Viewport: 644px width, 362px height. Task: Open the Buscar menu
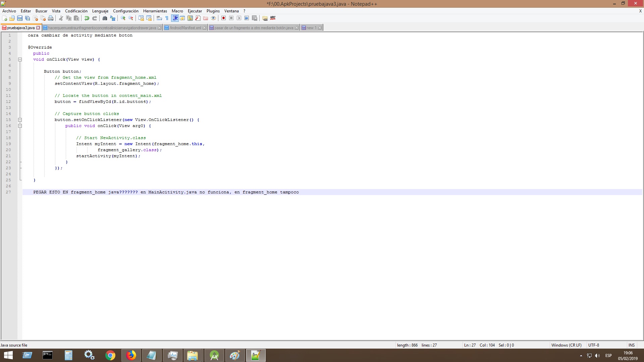pyautogui.click(x=42, y=11)
